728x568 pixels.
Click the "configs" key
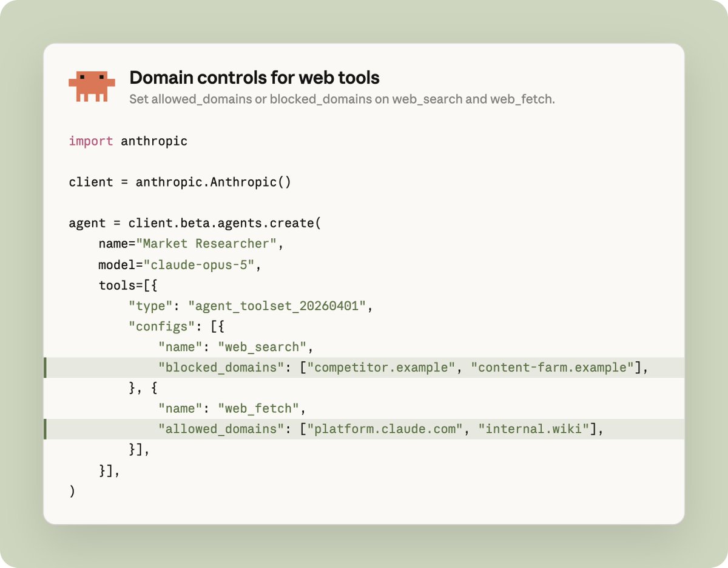coord(161,326)
